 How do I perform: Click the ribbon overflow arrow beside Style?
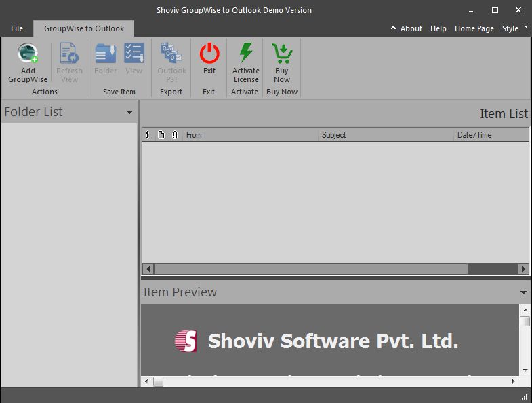[x=526, y=26]
